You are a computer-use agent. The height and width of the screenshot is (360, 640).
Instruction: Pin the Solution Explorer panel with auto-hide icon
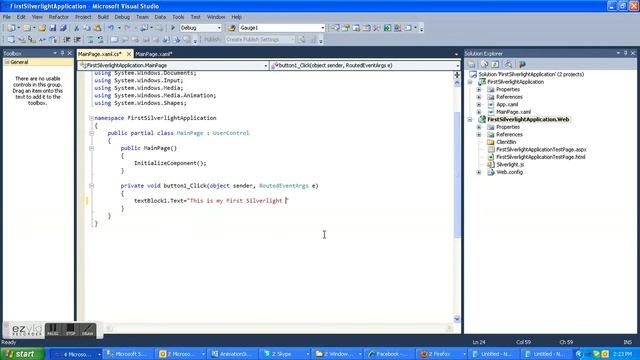(625, 53)
